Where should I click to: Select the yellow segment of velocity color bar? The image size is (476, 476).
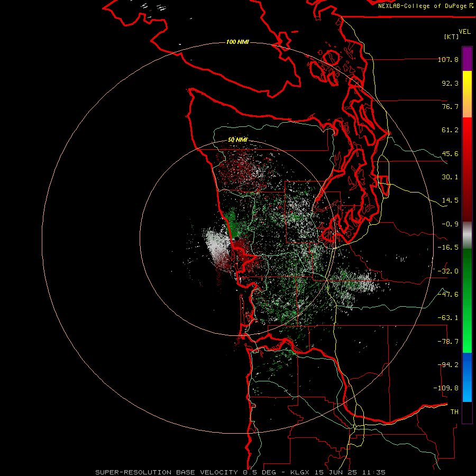467,82
